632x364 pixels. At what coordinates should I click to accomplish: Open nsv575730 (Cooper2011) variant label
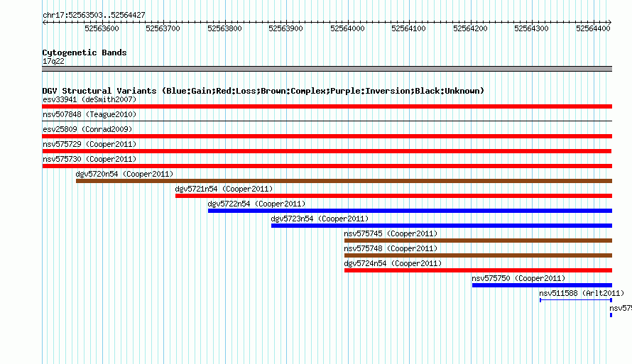(x=89, y=159)
